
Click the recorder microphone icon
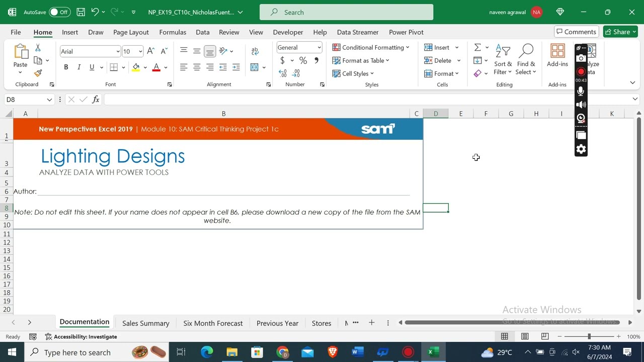[581, 91]
